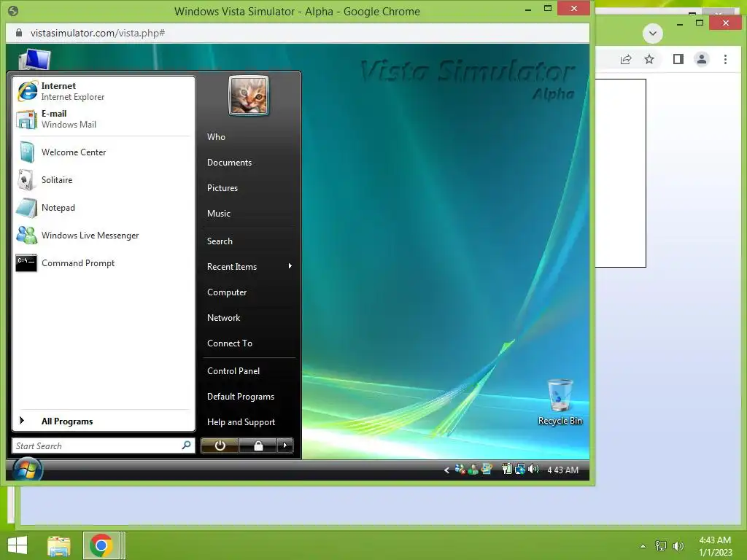The height and width of the screenshot is (560, 747).
Task: Click the Vista tray volume icon
Action: (x=533, y=470)
